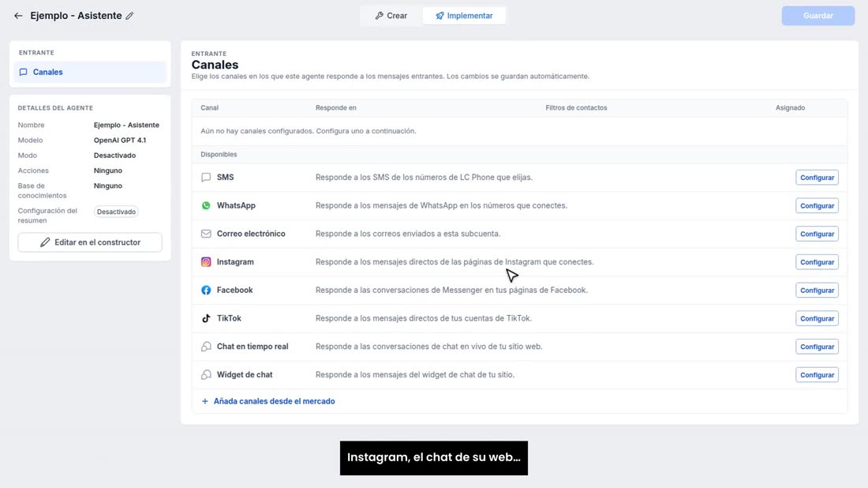
Task: Click the Canales page heading
Action: [x=215, y=65]
